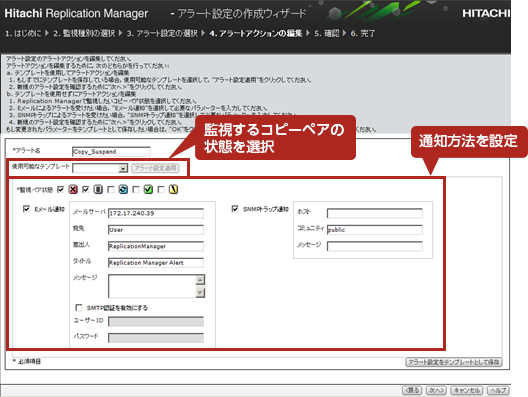Select wizard step 2. 監視種別の選択
The height and width of the screenshot is (397, 528).
coord(84,33)
